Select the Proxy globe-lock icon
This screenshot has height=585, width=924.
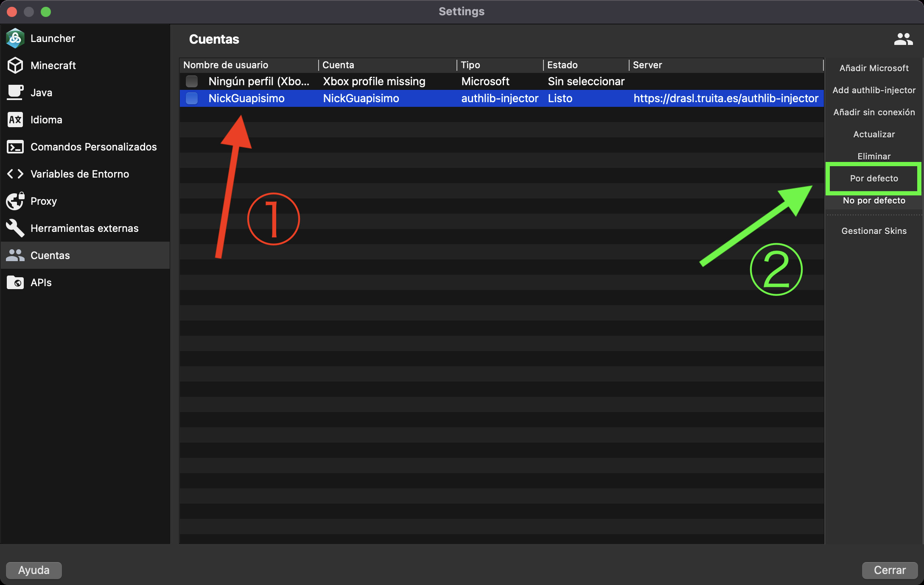tap(15, 201)
